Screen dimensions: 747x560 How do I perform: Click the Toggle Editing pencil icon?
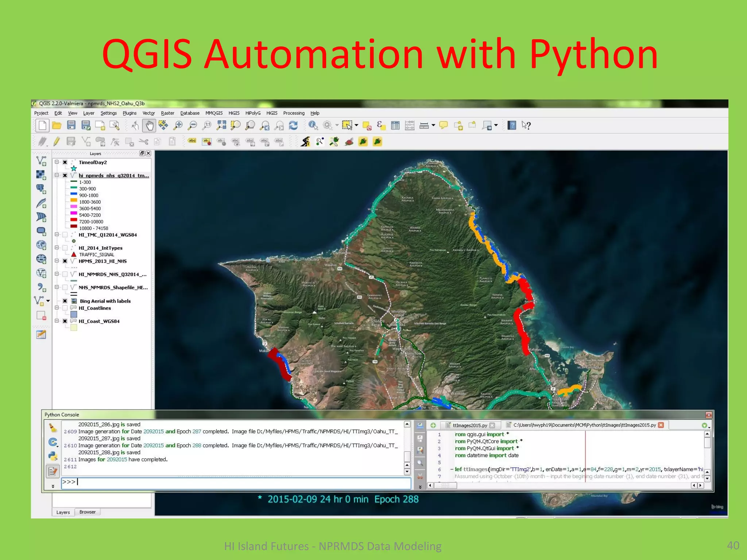pos(57,141)
